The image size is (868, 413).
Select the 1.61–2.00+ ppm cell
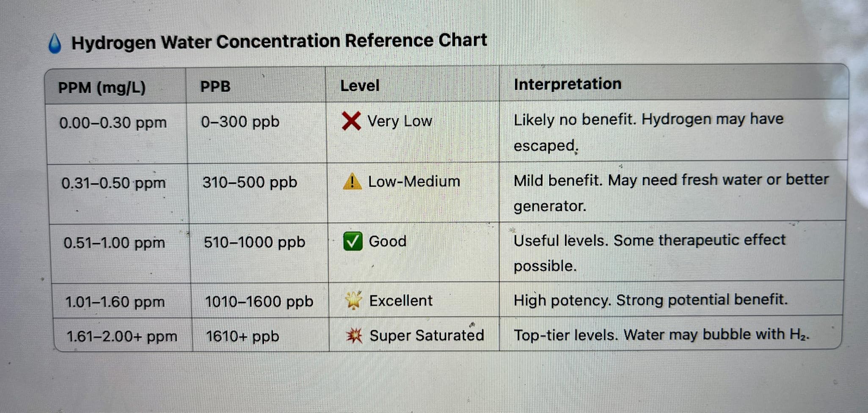(122, 337)
